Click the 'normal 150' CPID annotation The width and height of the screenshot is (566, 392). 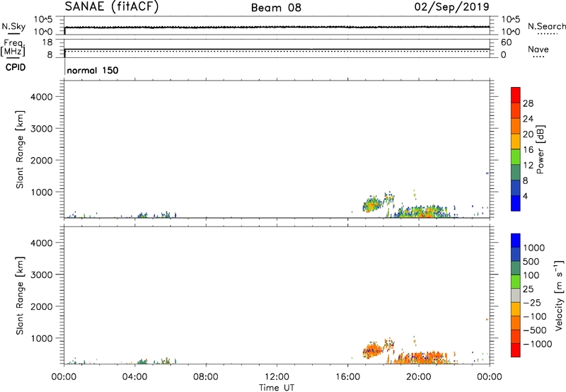tap(93, 70)
